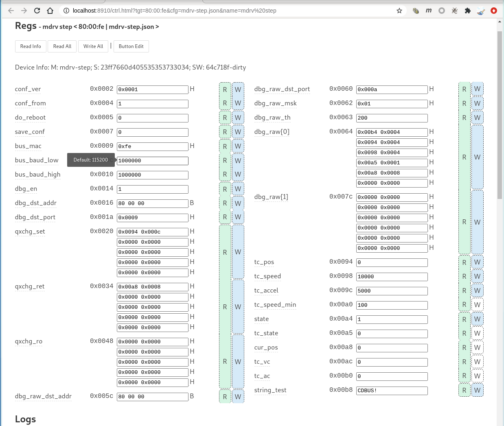Click the page vertical scrollbar thumb
This screenshot has height=426, width=504.
500,115
